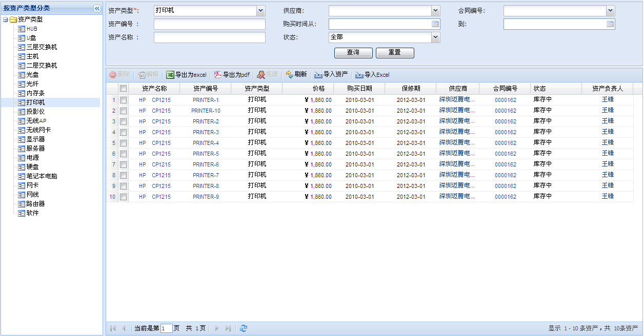Image resolution: width=644 pixels, height=336 pixels.
Task: Click the export to Excel icon
Action: pyautogui.click(x=170, y=75)
